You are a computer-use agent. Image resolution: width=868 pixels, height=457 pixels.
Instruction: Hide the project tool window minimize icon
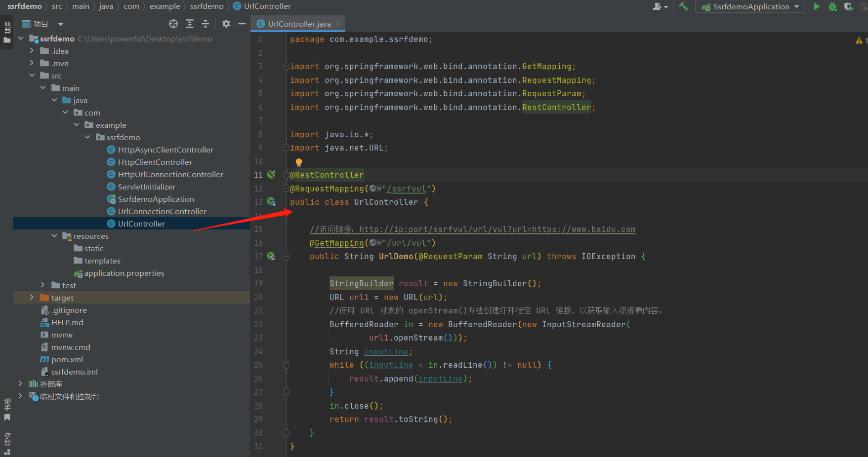coord(242,24)
